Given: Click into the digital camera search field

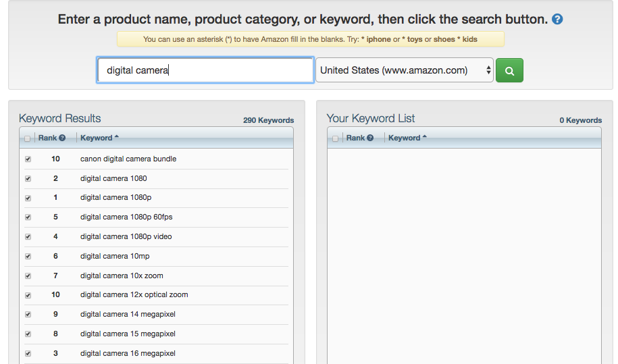Looking at the screenshot, I should coord(205,70).
